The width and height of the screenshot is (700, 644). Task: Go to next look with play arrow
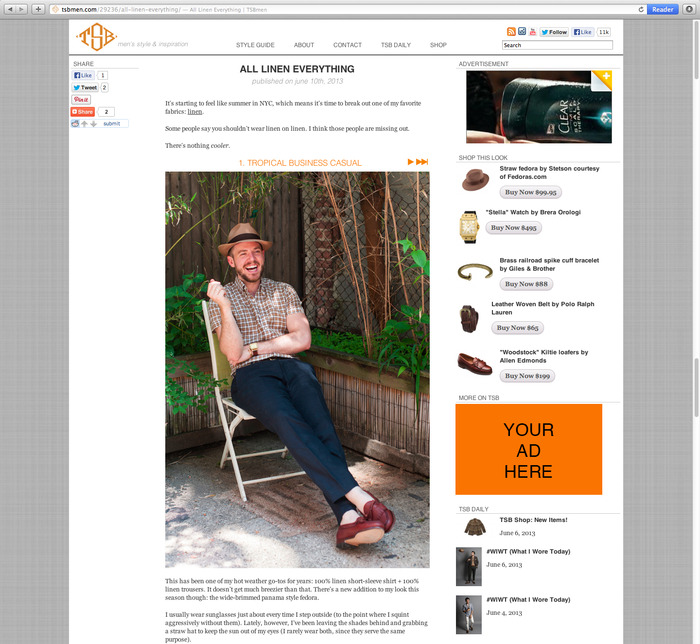pos(411,162)
